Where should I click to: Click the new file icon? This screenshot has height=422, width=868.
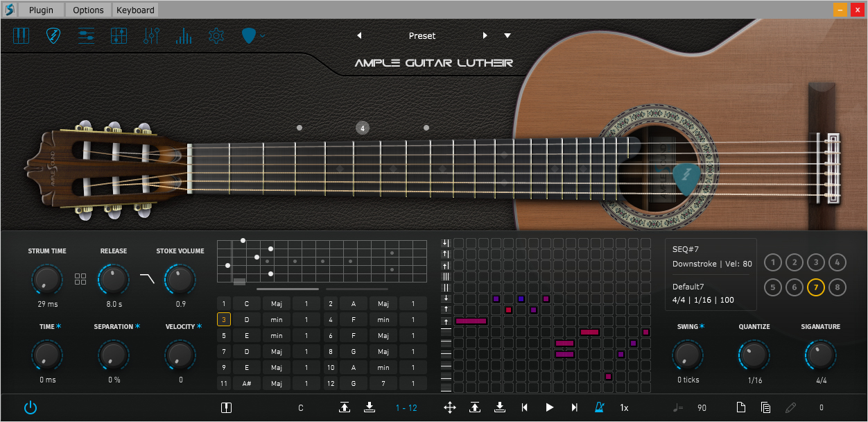point(741,407)
